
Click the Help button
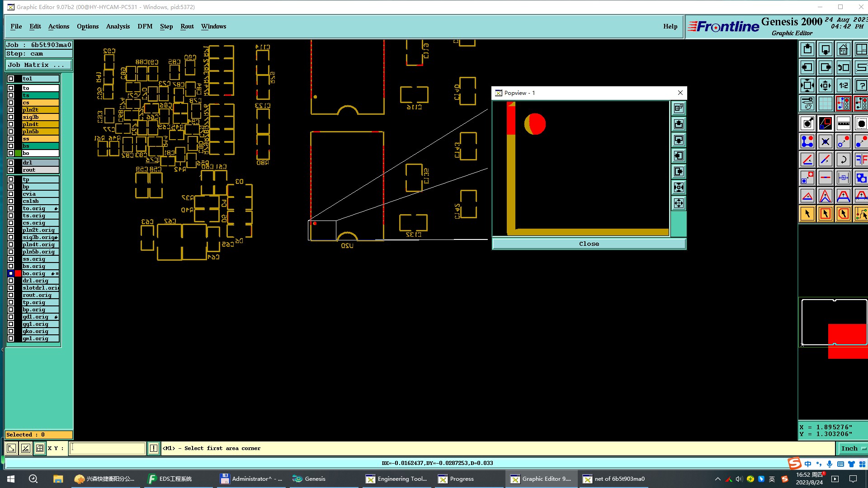pyautogui.click(x=670, y=26)
